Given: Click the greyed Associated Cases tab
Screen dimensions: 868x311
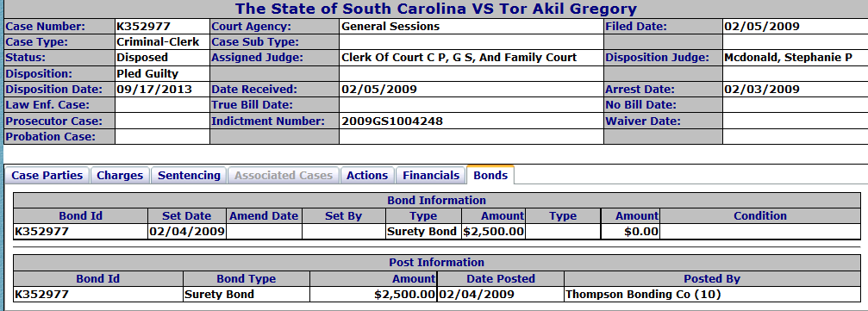Looking at the screenshot, I should pyautogui.click(x=284, y=176).
